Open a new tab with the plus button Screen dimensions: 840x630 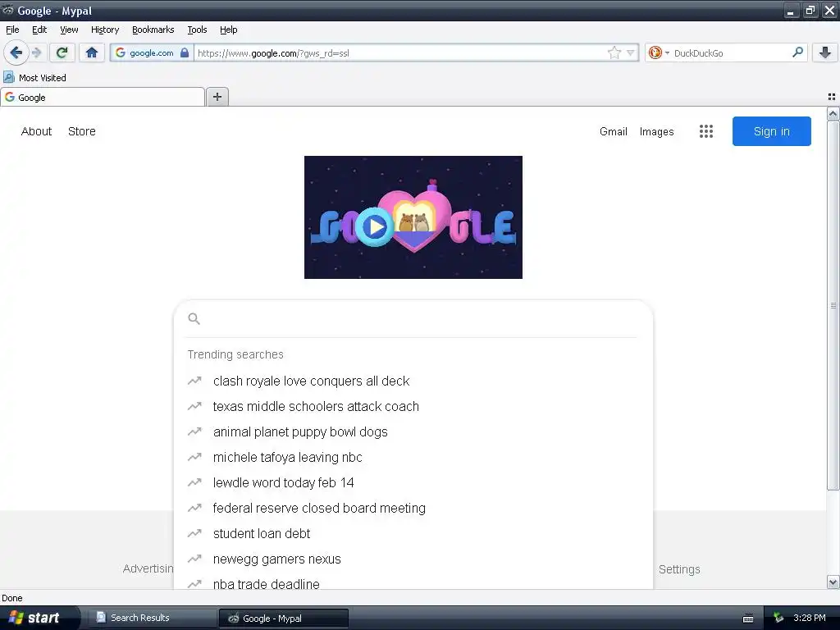217,97
